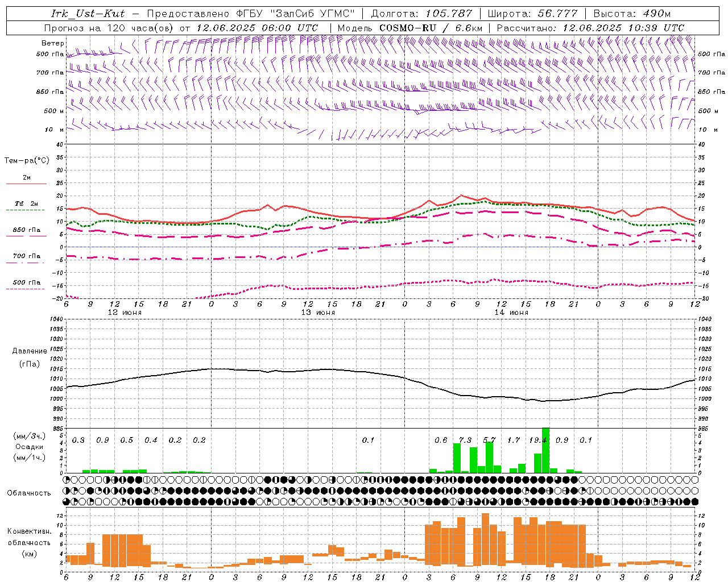
Task: Click the red "2м" temperature legend line
Action: click(x=26, y=184)
